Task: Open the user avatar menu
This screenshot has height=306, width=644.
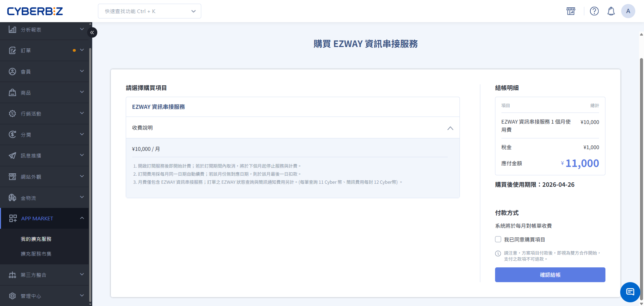Action: [x=628, y=11]
